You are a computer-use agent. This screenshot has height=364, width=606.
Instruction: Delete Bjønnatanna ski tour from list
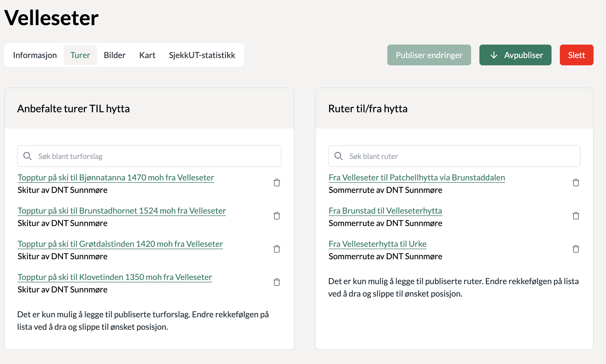click(x=277, y=183)
